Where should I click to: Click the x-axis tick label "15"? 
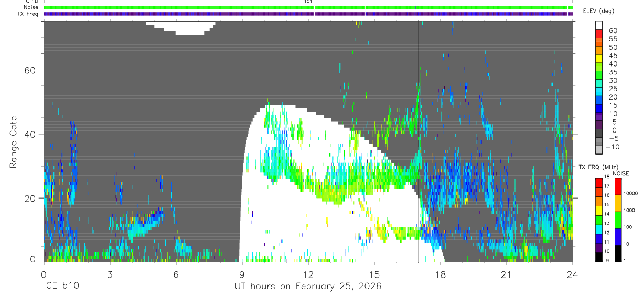(374, 274)
